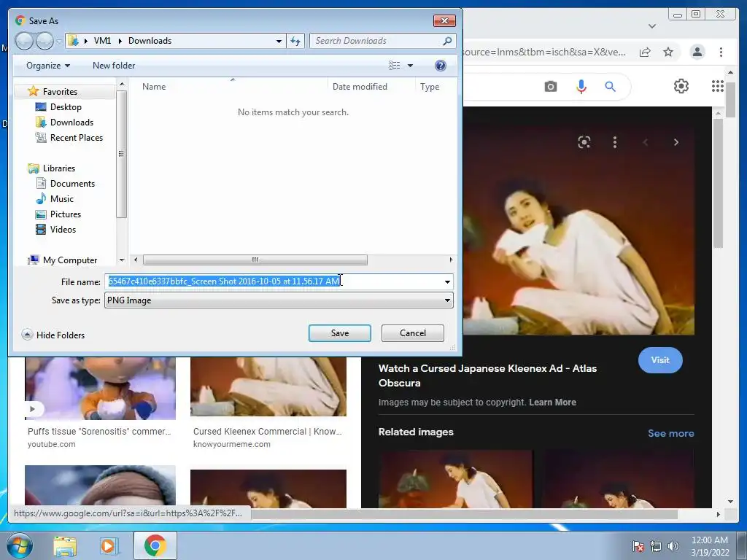Open the Atlas Obscura Kleenex Ad title link
The height and width of the screenshot is (560, 747).
tap(487, 376)
